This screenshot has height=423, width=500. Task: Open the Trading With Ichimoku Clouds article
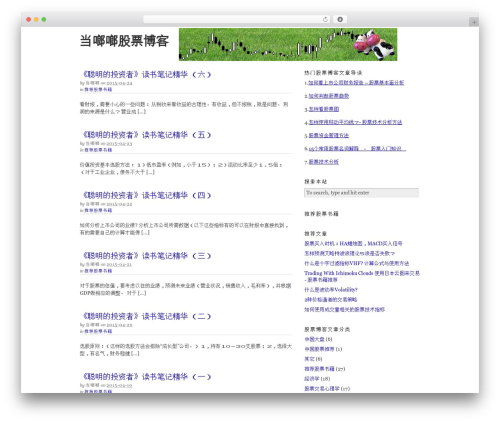[362, 276]
